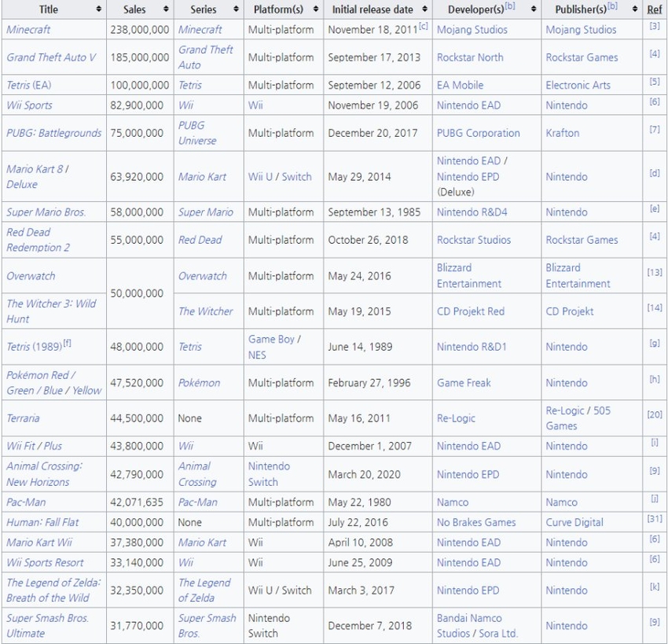Select the Ref column header

click(655, 9)
